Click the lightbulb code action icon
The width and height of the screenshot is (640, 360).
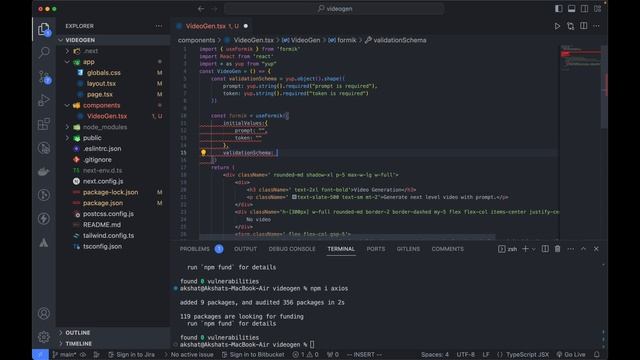point(203,153)
